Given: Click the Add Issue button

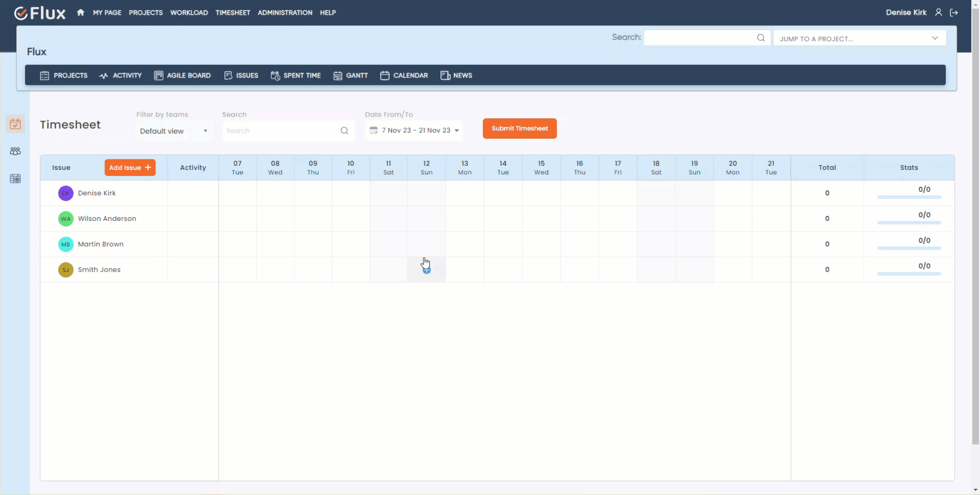Looking at the screenshot, I should pos(130,168).
